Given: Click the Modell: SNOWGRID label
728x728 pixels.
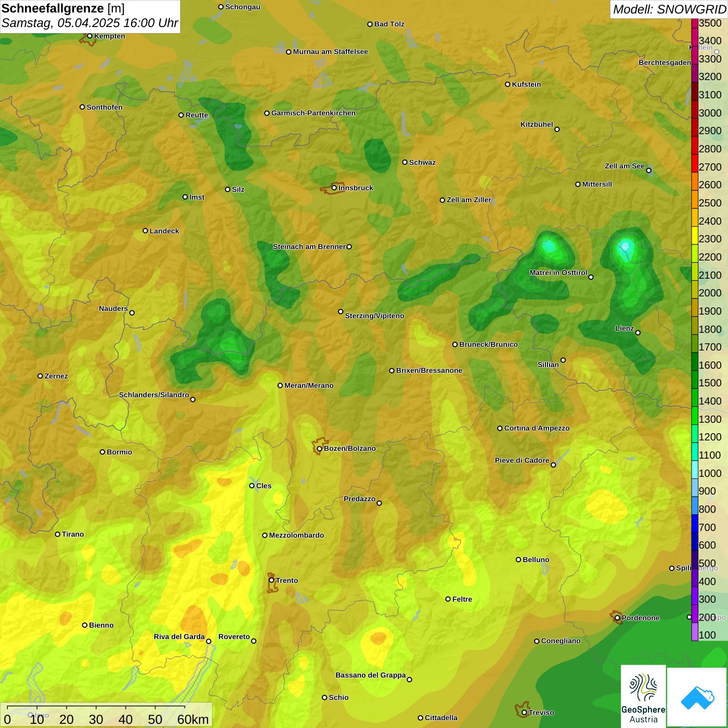Looking at the screenshot, I should 669,9.
